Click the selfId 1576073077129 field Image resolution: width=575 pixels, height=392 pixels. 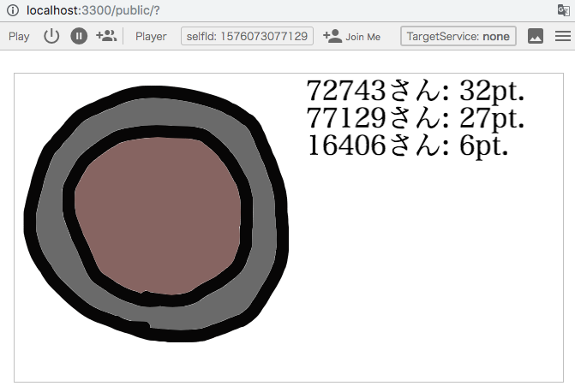(247, 36)
